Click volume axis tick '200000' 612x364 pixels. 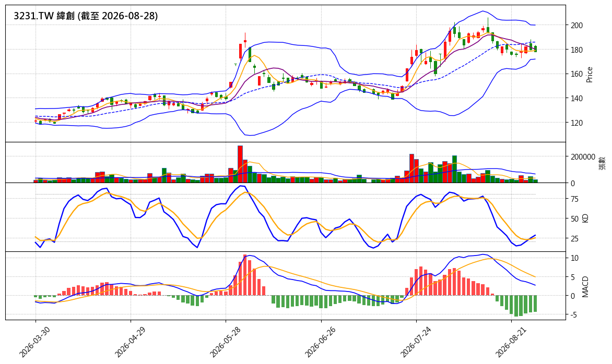pos(583,157)
